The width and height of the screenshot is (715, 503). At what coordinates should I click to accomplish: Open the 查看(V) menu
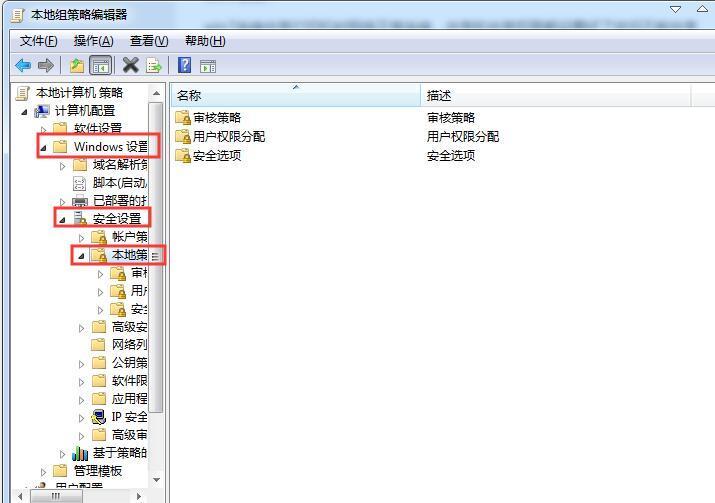149,41
